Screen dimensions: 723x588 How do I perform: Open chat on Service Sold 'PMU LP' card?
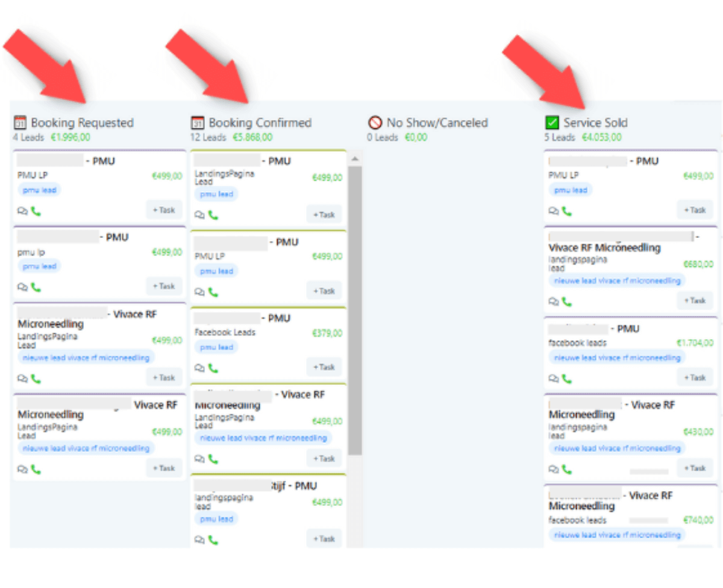[554, 211]
